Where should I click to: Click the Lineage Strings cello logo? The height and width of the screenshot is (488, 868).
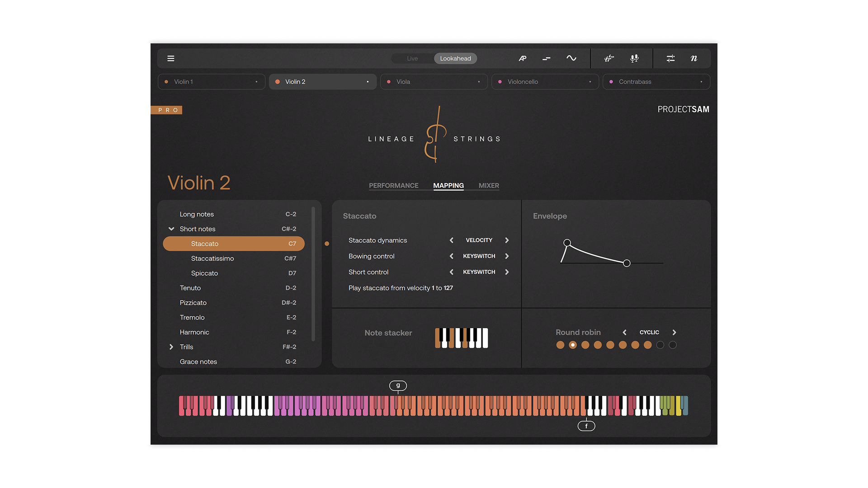click(435, 135)
